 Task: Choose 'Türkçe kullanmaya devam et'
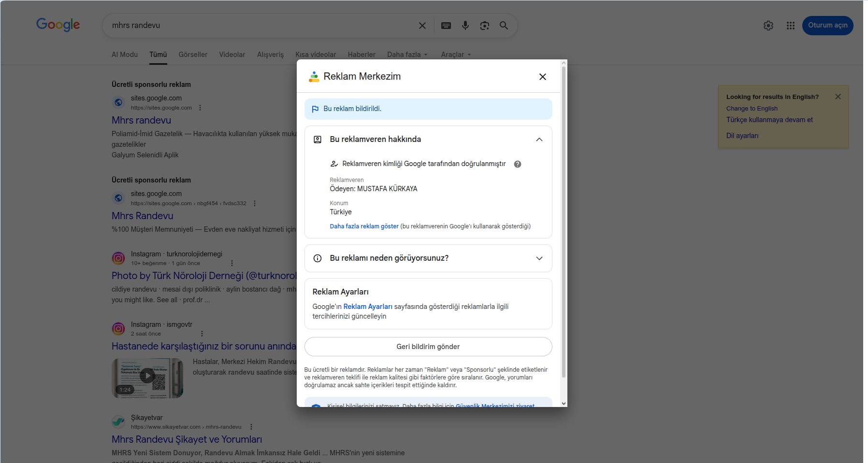click(x=769, y=120)
